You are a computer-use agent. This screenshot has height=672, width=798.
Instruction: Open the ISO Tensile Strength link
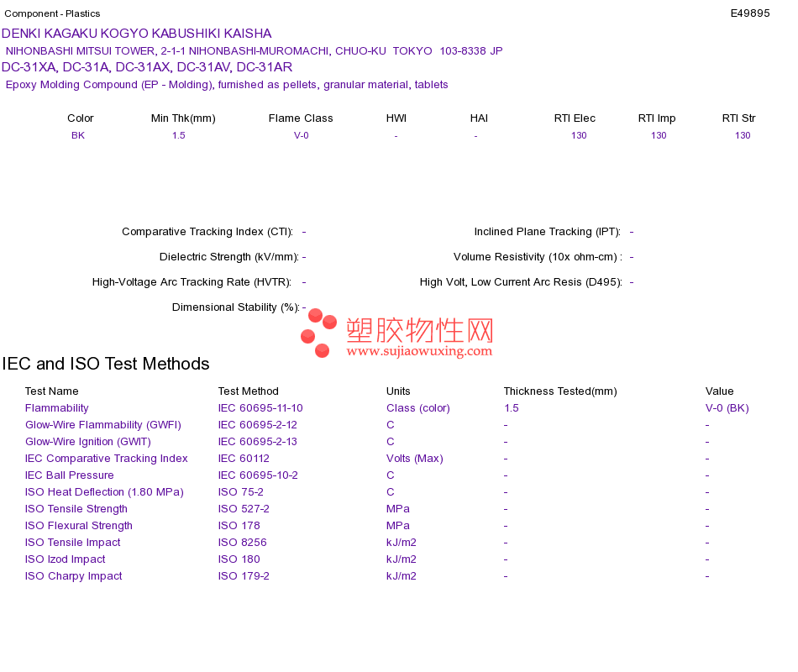76,508
